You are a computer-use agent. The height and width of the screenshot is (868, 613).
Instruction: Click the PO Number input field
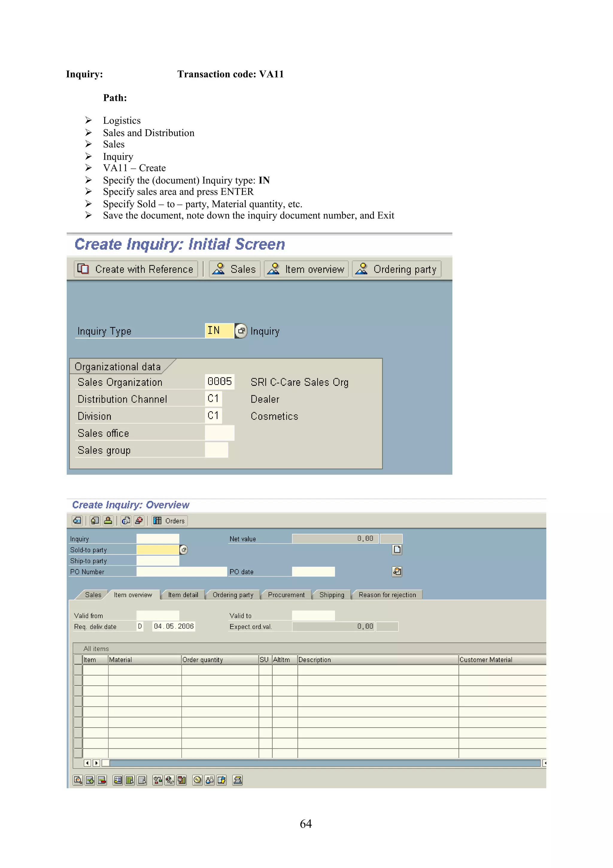(182, 571)
